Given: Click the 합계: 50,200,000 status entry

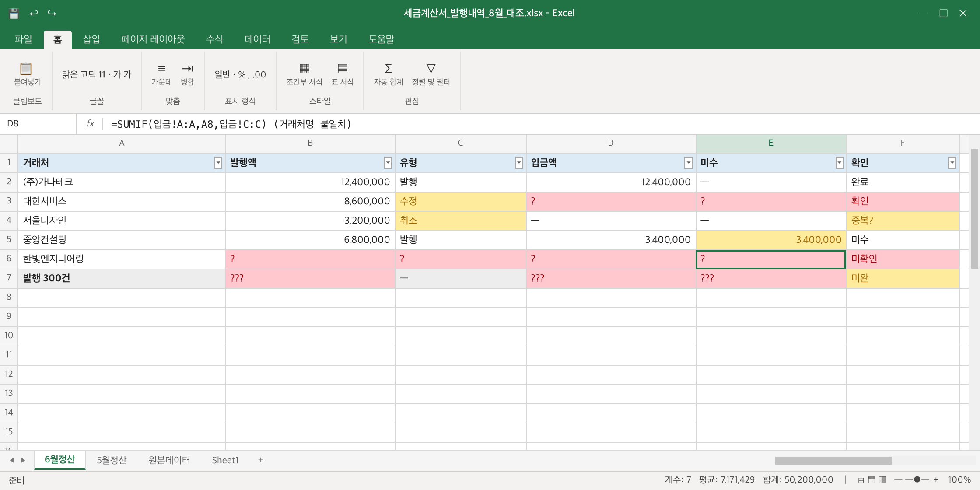Looking at the screenshot, I should pos(798,480).
